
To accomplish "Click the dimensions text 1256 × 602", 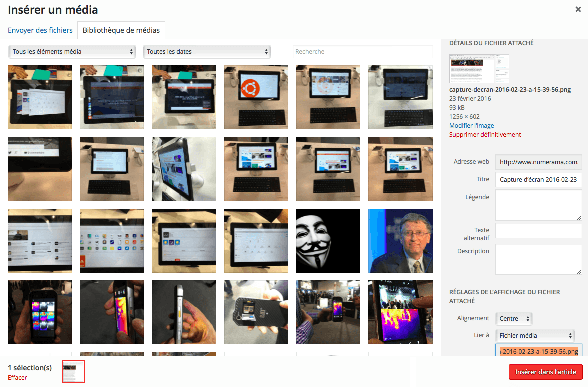I will click(464, 117).
